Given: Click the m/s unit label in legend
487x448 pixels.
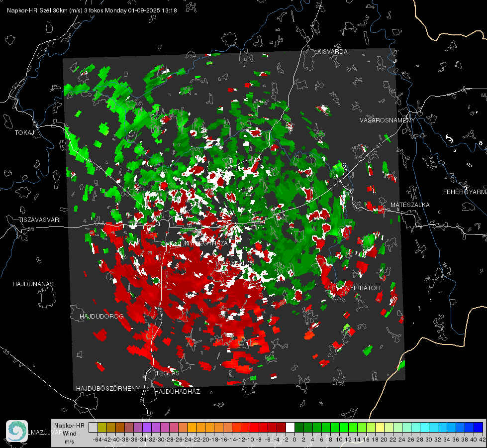Looking at the screenshot, I should 69,442.
